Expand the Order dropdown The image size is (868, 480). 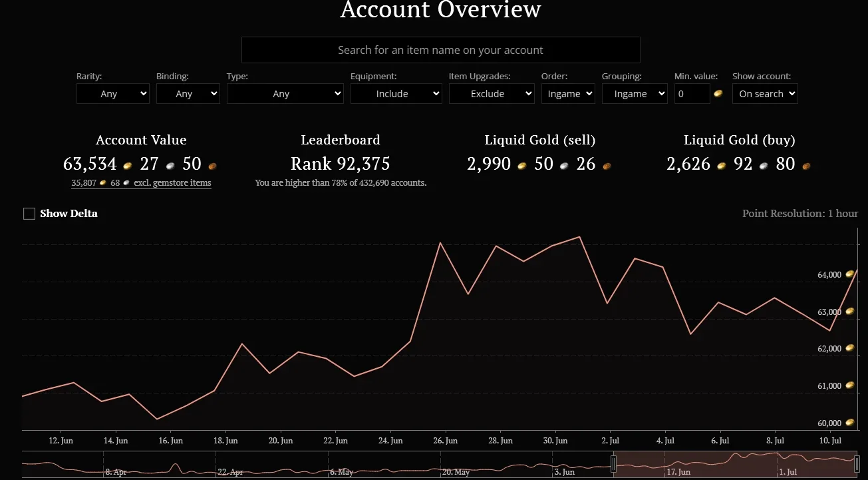point(568,94)
